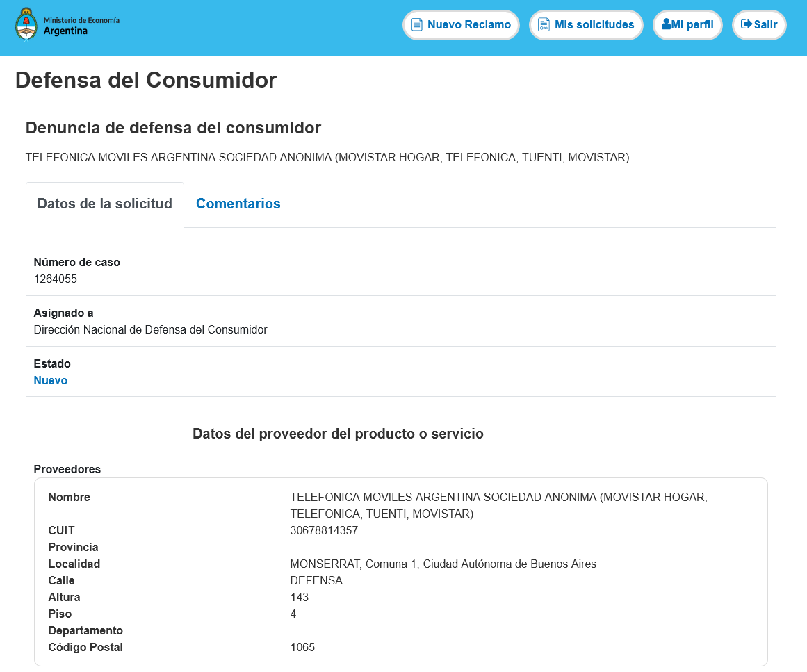
Task: Click the Nombre label in provider card
Action: click(x=69, y=497)
